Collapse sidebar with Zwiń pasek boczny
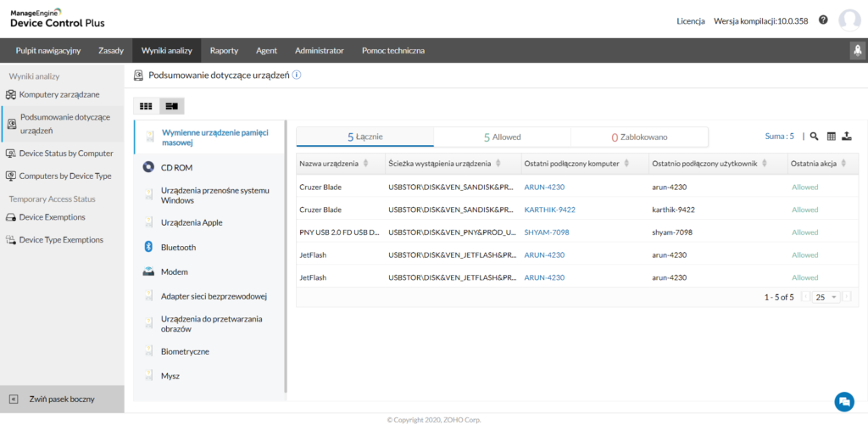This screenshot has height=425, width=868. (x=61, y=399)
